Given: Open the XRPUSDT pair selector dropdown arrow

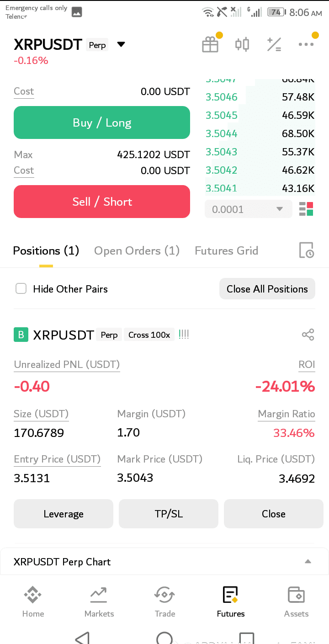Looking at the screenshot, I should pyautogui.click(x=121, y=44).
